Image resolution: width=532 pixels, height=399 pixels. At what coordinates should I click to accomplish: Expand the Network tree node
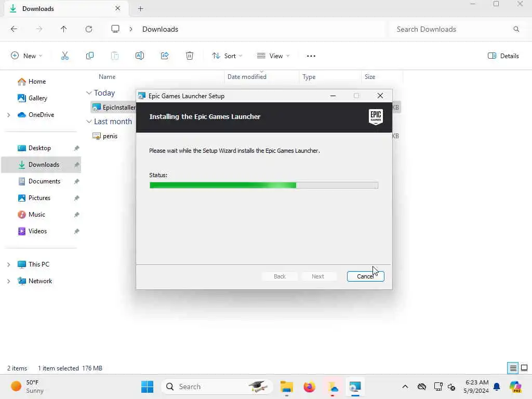8,281
